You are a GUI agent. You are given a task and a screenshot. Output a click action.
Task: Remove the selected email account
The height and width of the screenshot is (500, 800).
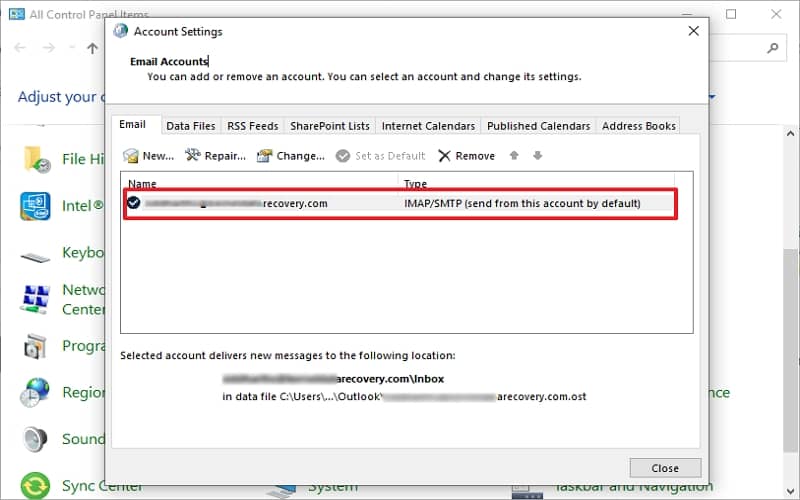coord(466,156)
